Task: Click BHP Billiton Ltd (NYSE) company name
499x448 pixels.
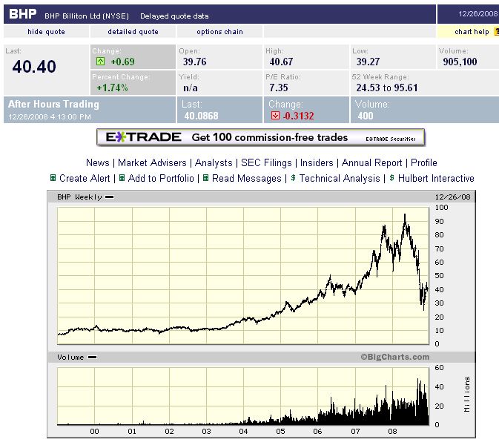Action: tap(87, 16)
